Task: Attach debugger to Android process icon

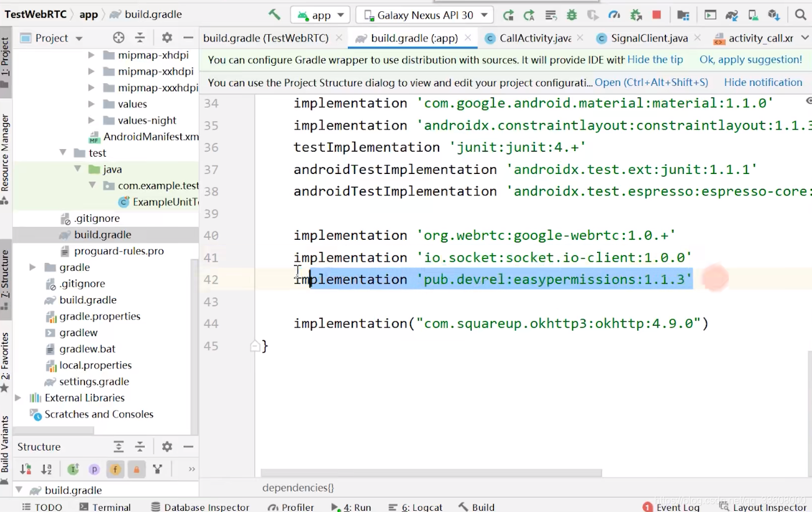Action: point(636,15)
